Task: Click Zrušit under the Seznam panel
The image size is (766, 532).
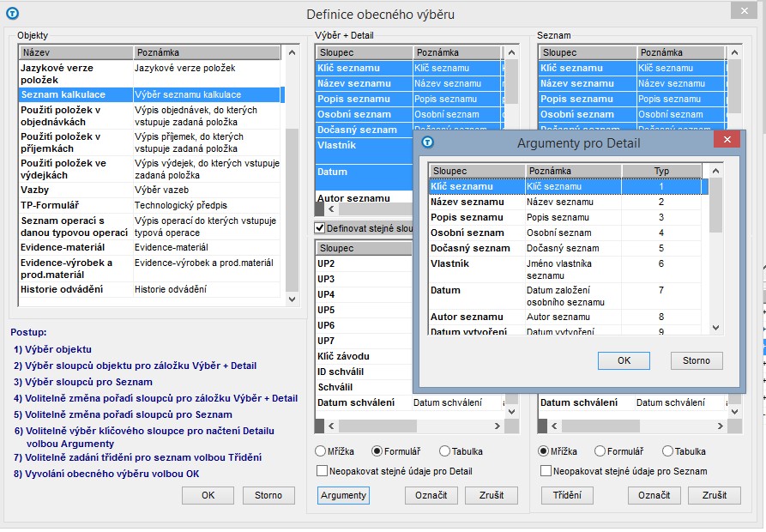Action: (x=715, y=495)
